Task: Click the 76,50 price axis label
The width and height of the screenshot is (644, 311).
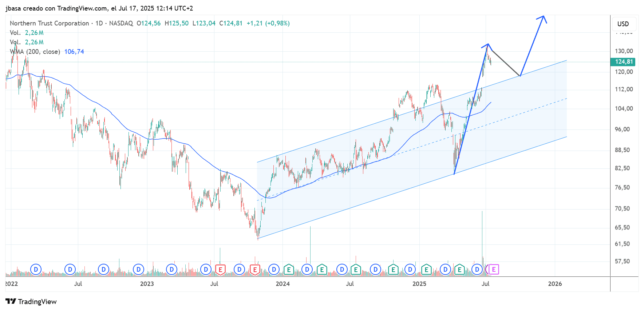Action: [623, 188]
